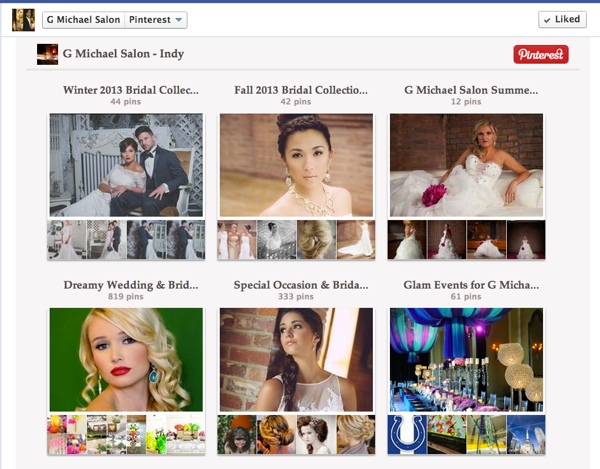
Task: Open the floral wall thumbnail under Glam Events
Action: pyautogui.click(x=447, y=435)
